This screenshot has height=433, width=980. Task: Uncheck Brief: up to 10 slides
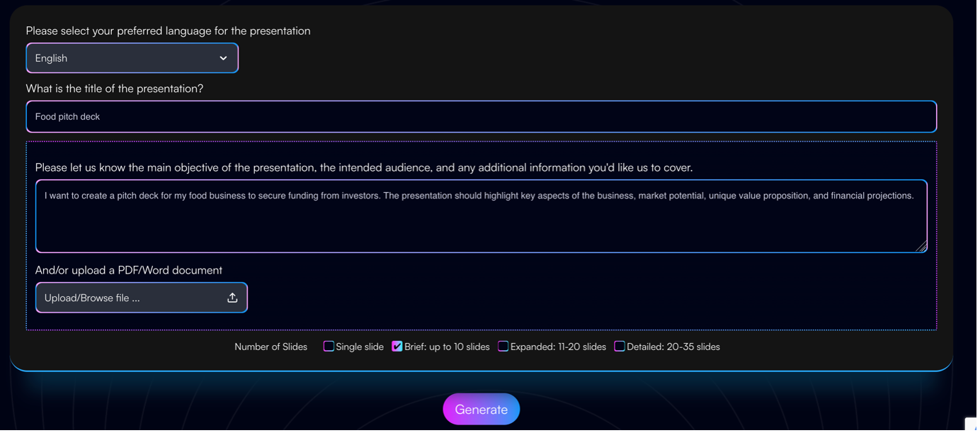click(x=397, y=347)
